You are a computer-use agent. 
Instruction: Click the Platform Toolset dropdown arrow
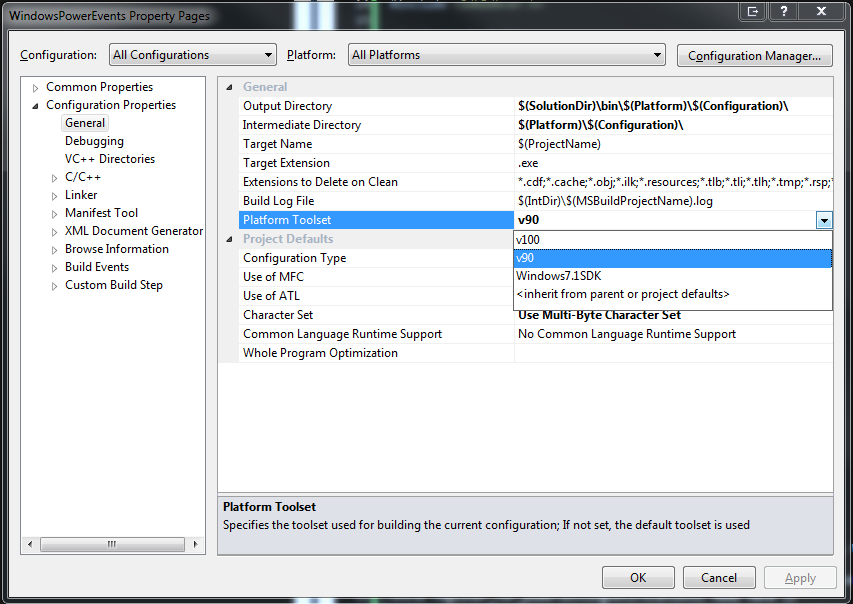point(823,220)
